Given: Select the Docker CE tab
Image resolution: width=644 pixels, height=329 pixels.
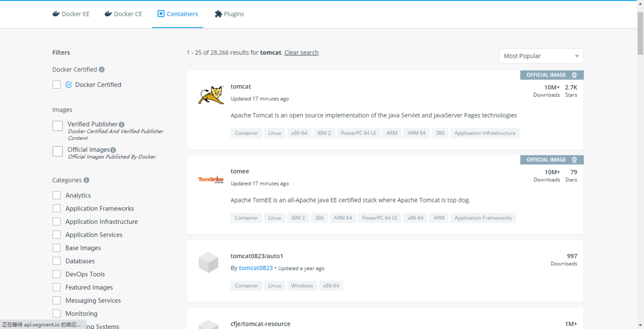Looking at the screenshot, I should (x=123, y=14).
